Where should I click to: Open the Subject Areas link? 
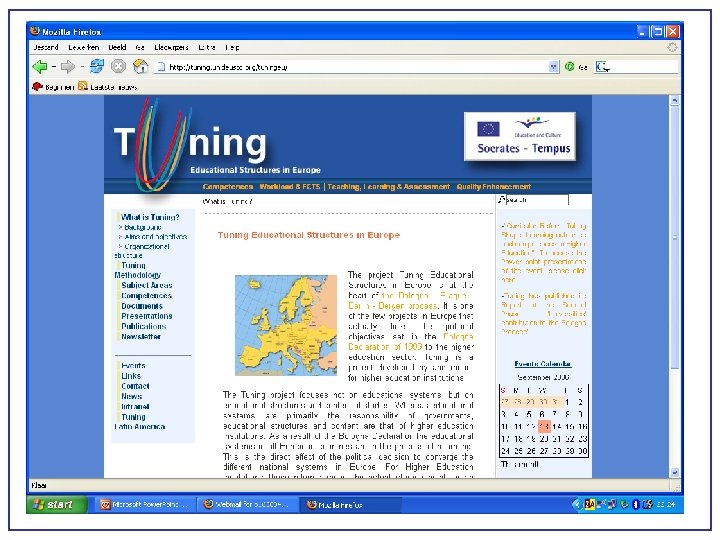[146, 285]
